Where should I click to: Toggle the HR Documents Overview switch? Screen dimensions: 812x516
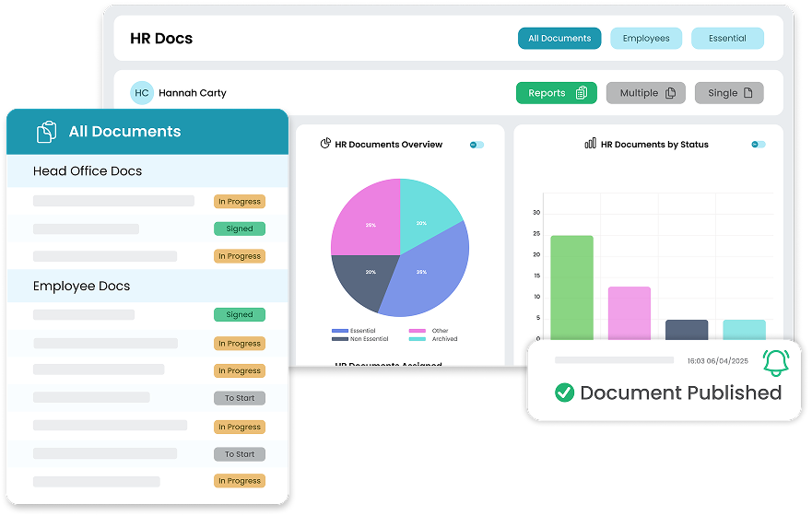(477, 145)
